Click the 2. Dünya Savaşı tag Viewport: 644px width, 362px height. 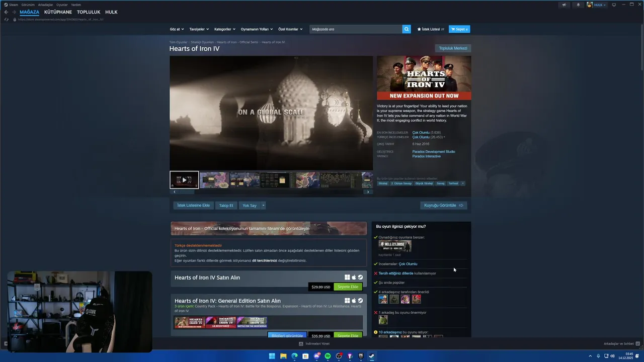(401, 184)
